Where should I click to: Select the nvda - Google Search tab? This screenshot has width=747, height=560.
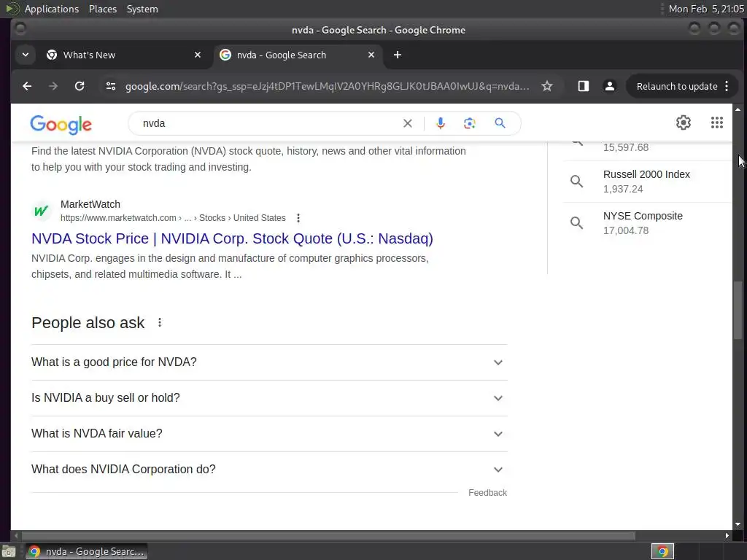298,55
